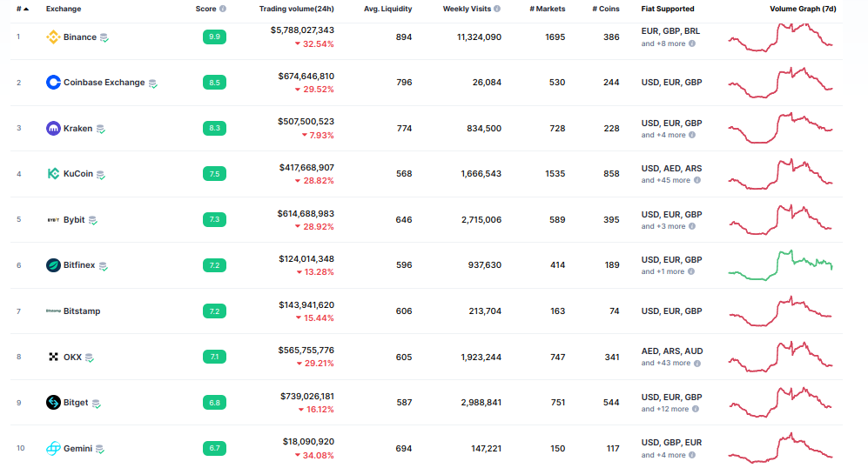Open the Binance exchange link
Image resolution: width=868 pixels, height=468 pixels.
[x=80, y=37]
